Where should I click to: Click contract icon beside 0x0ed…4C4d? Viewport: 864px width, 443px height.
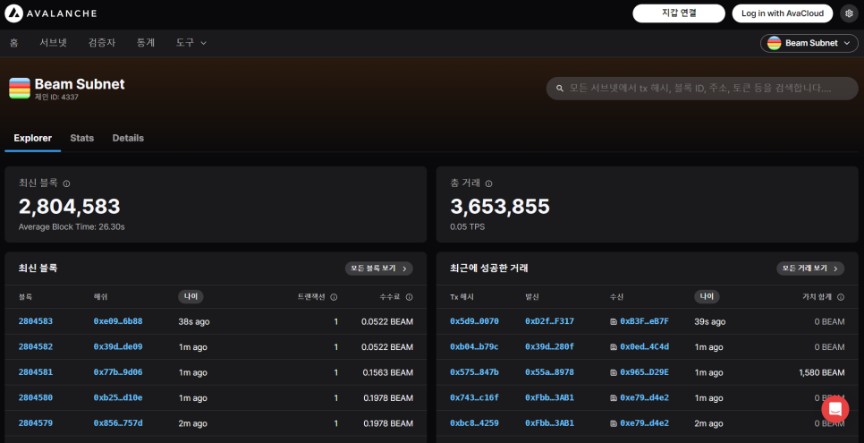pyautogui.click(x=613, y=347)
